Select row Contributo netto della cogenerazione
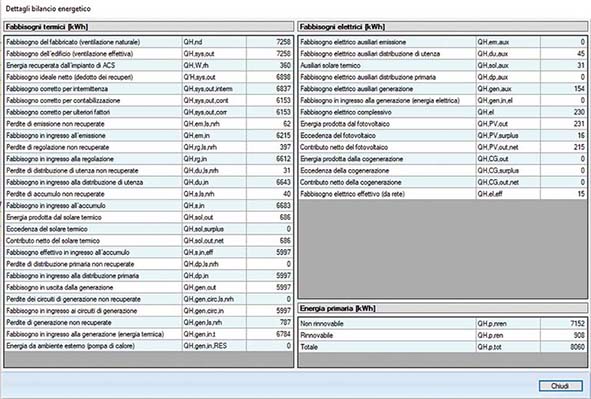Viewport: 591px width, 399px height. 442,182
